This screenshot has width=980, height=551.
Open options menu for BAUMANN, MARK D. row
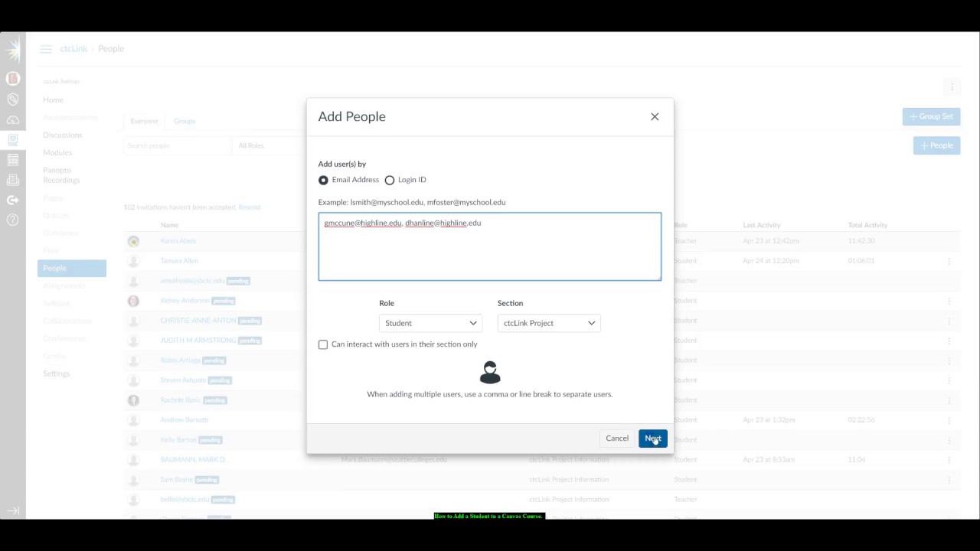click(x=949, y=460)
